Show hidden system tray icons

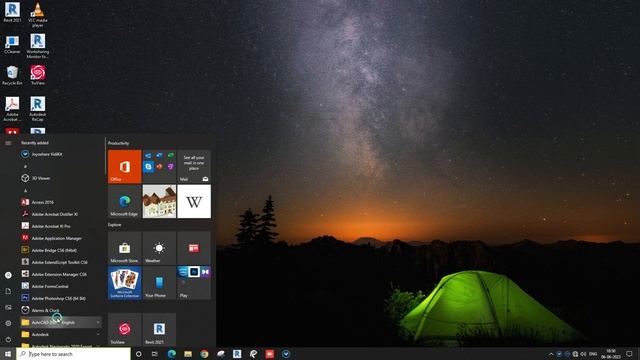click(551, 354)
